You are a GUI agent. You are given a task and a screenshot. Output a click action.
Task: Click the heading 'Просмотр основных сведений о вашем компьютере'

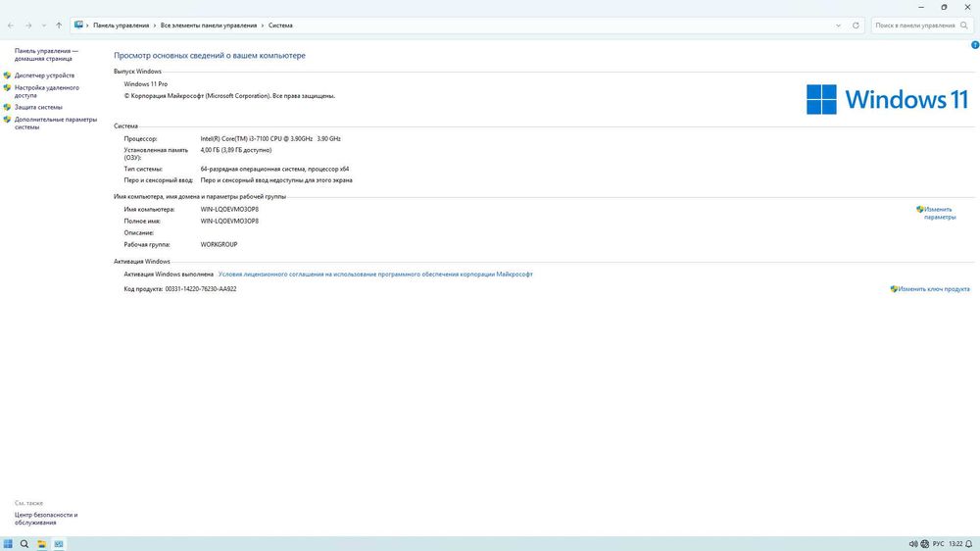pos(210,55)
